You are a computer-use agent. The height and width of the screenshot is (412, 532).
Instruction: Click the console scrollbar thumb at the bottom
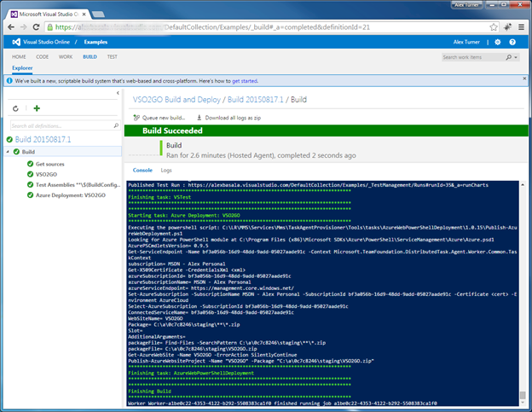(x=523, y=396)
